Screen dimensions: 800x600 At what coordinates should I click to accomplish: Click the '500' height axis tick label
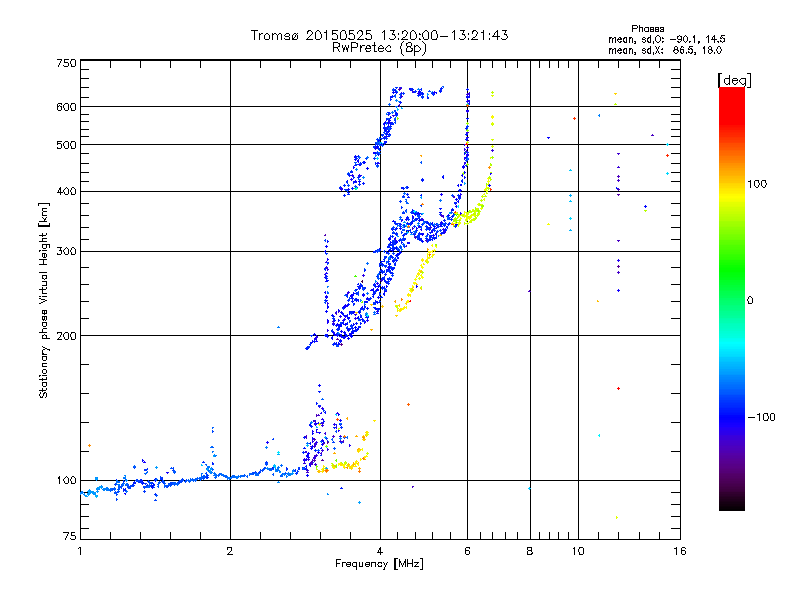[66, 145]
